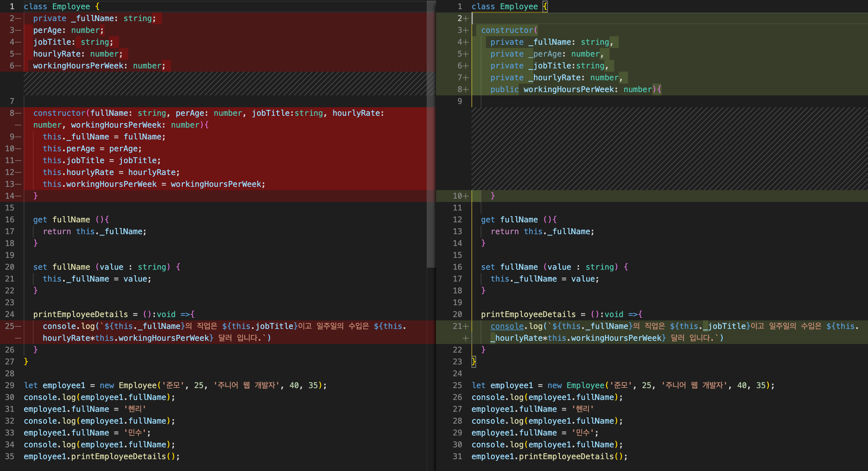
Task: Click the '헨리' string in left pane
Action: point(135,409)
